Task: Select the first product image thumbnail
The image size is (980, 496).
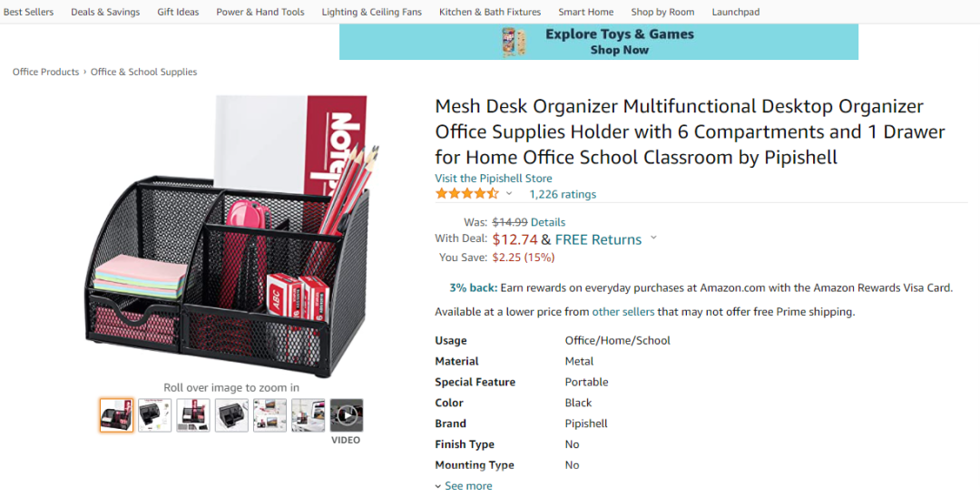Action: (116, 415)
